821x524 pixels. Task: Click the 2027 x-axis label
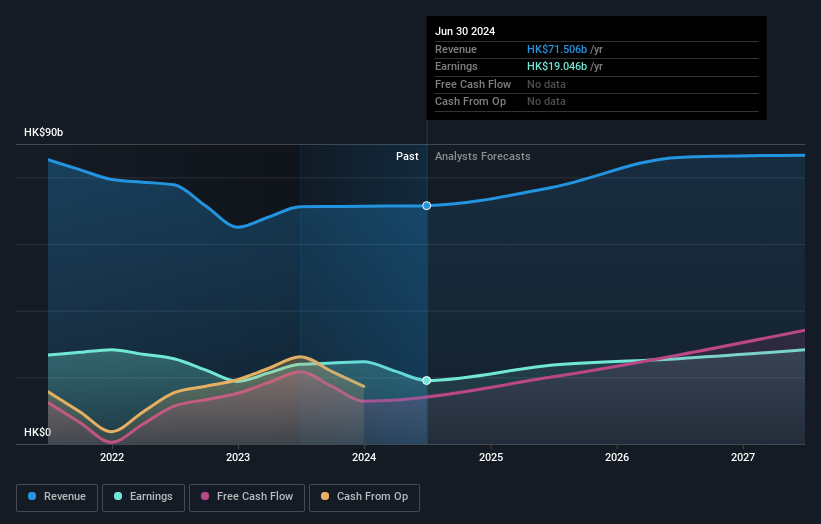click(742, 458)
